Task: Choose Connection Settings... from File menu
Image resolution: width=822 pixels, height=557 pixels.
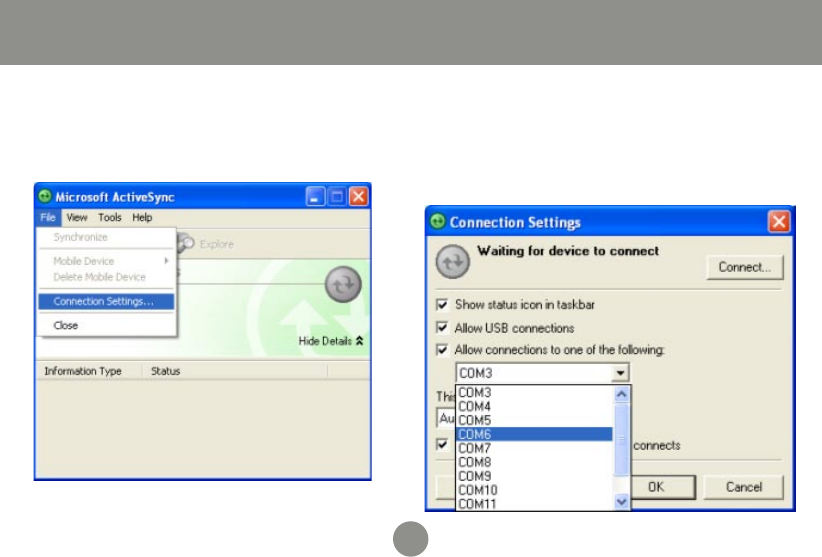Action: (106, 301)
